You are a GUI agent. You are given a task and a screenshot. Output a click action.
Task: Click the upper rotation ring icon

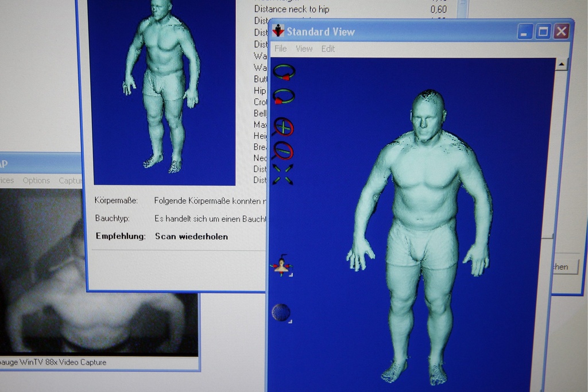tap(284, 72)
